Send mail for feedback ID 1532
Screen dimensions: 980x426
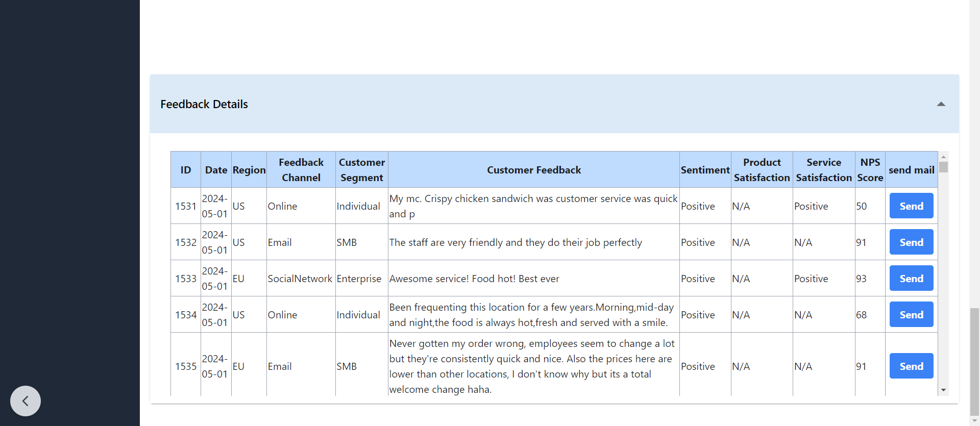(911, 242)
